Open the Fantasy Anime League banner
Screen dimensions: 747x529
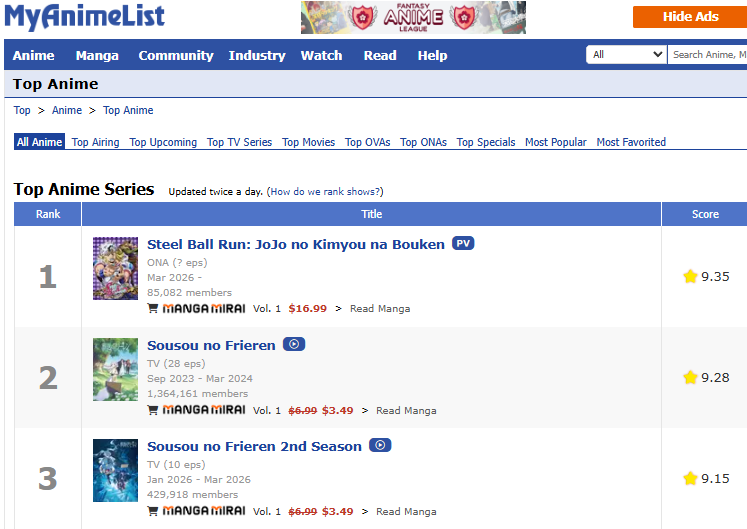pyautogui.click(x=413, y=17)
